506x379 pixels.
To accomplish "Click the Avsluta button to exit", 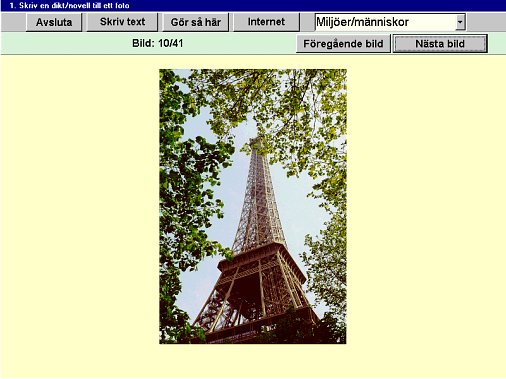I will (x=54, y=22).
